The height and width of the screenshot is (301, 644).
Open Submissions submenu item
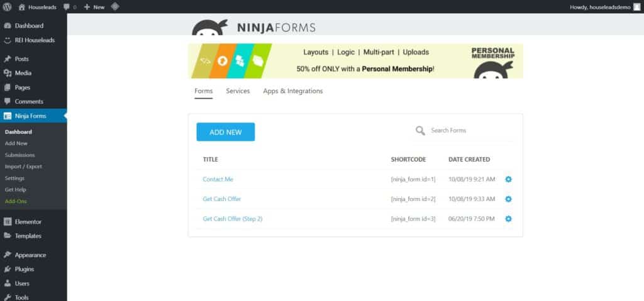click(19, 155)
